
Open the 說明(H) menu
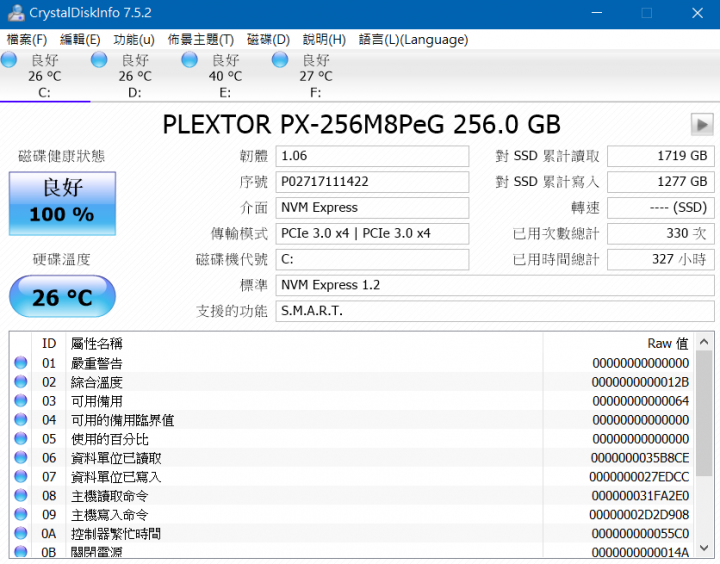324,40
